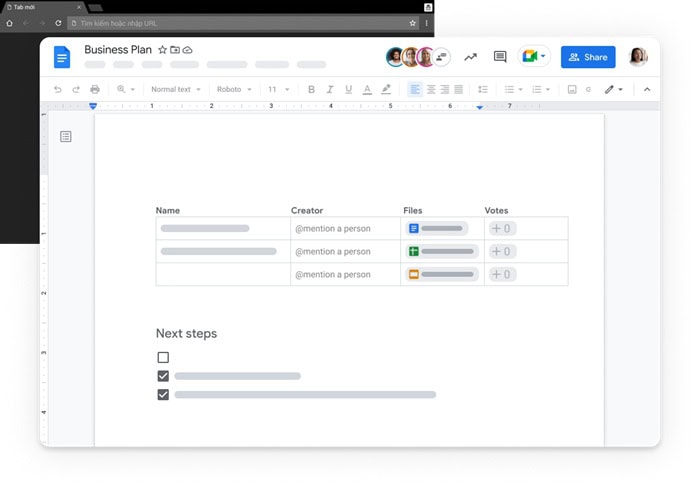Click the first row vote +0 button
The image size is (700, 489).
(501, 228)
